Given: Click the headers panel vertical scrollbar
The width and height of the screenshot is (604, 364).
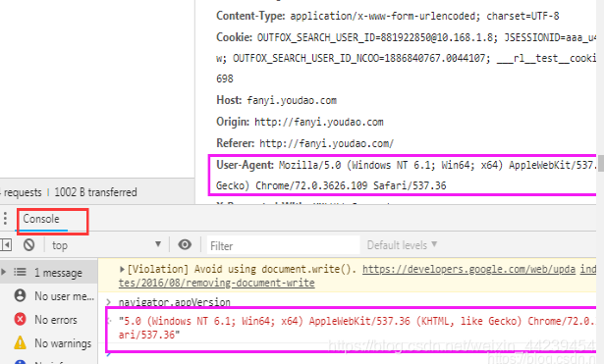Looking at the screenshot, I should click(x=600, y=163).
